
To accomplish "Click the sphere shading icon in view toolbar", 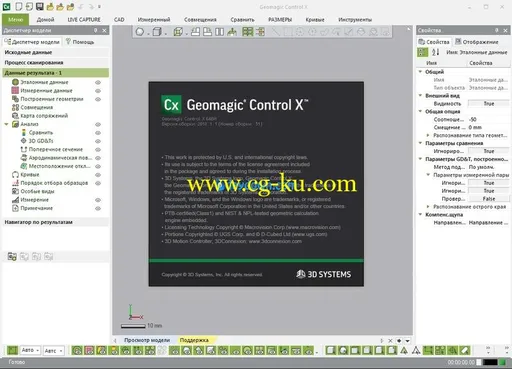I will pos(140,32).
